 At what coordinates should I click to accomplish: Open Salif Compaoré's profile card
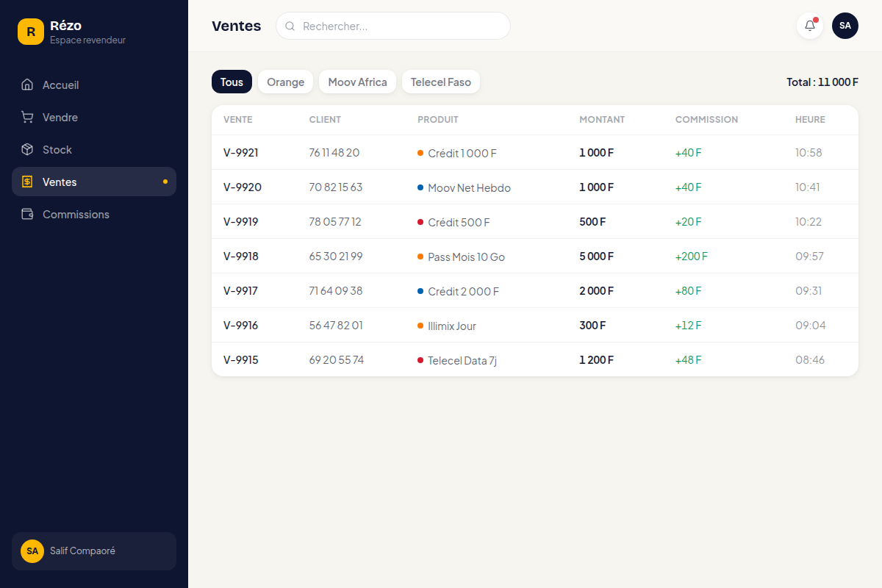[x=94, y=551]
